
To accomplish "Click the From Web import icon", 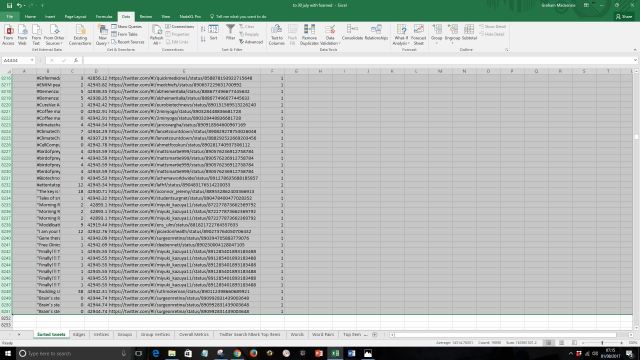I will [22, 34].
